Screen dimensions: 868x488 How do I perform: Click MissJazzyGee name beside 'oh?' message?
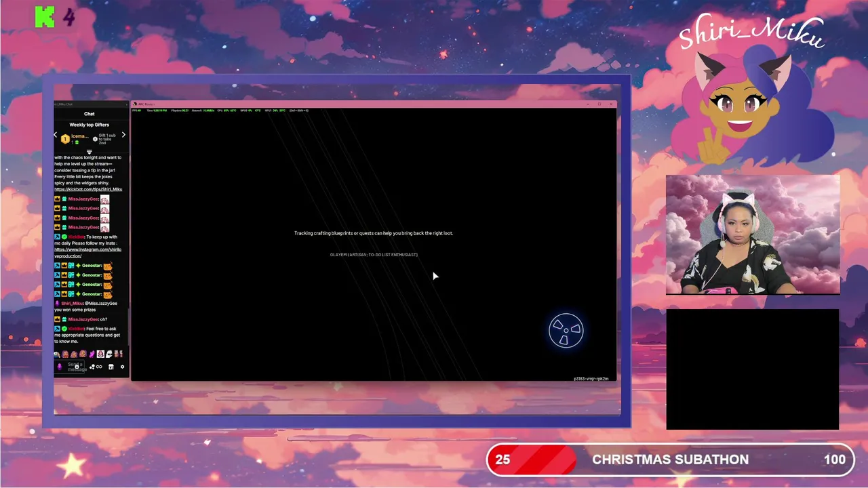click(x=83, y=319)
